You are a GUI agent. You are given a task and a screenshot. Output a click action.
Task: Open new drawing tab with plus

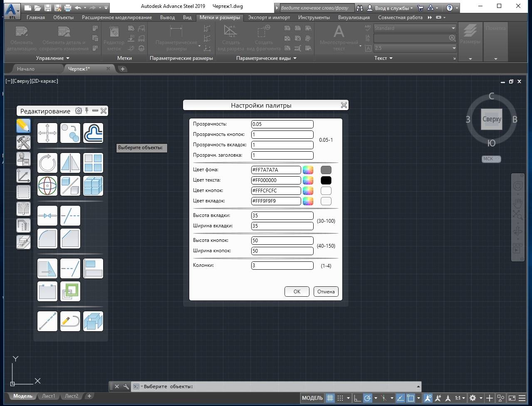click(x=123, y=69)
